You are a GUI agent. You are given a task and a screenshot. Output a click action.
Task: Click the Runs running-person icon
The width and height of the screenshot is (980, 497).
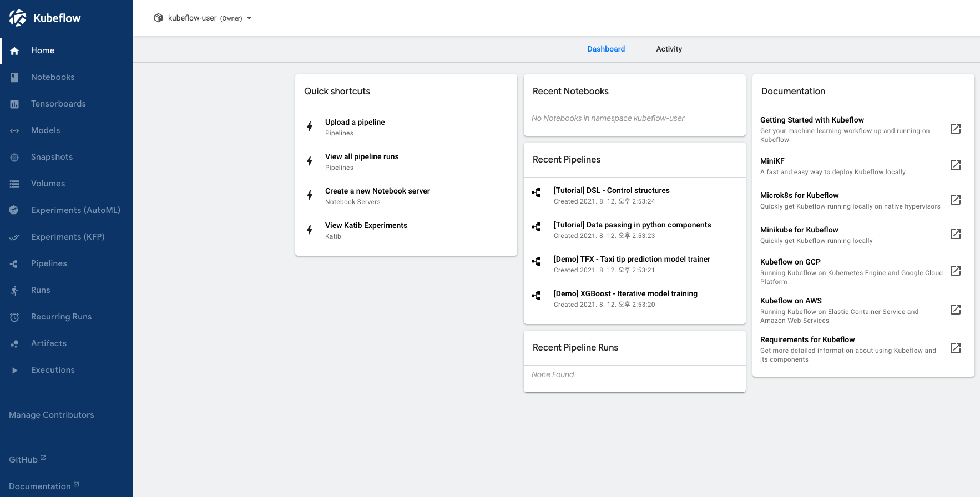(14, 290)
